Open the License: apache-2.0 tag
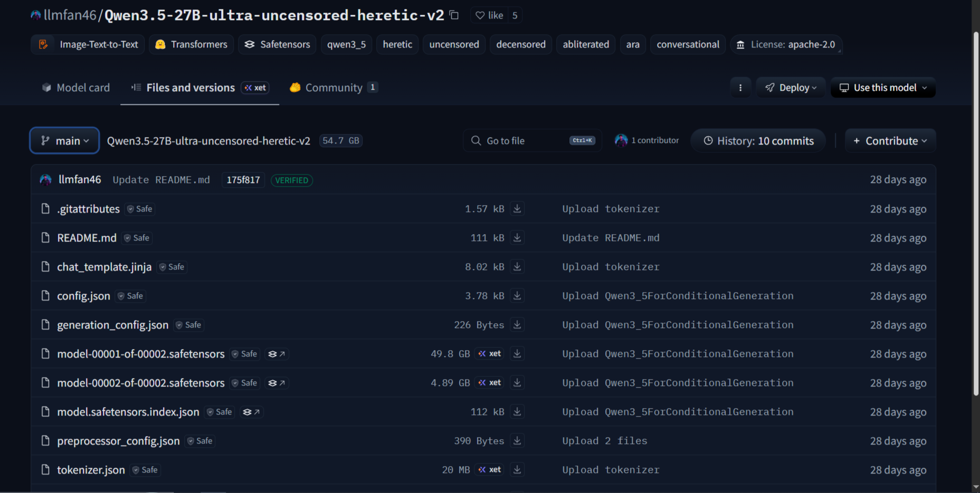The image size is (980, 493). 786,44
